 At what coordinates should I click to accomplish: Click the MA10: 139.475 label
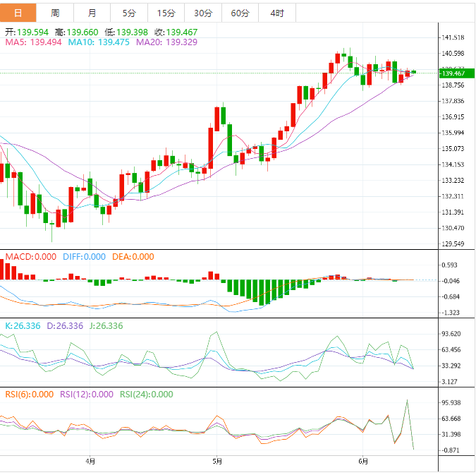(x=99, y=42)
